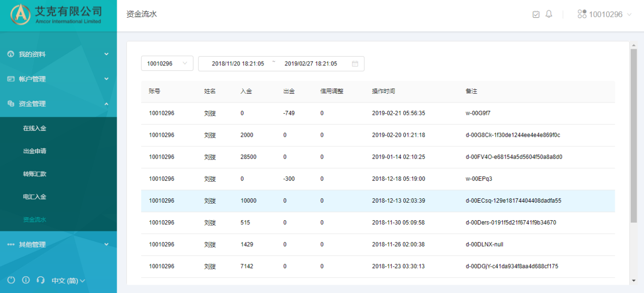The image size is (644, 293).
Task: Click the headset support icon
Action: click(40, 280)
